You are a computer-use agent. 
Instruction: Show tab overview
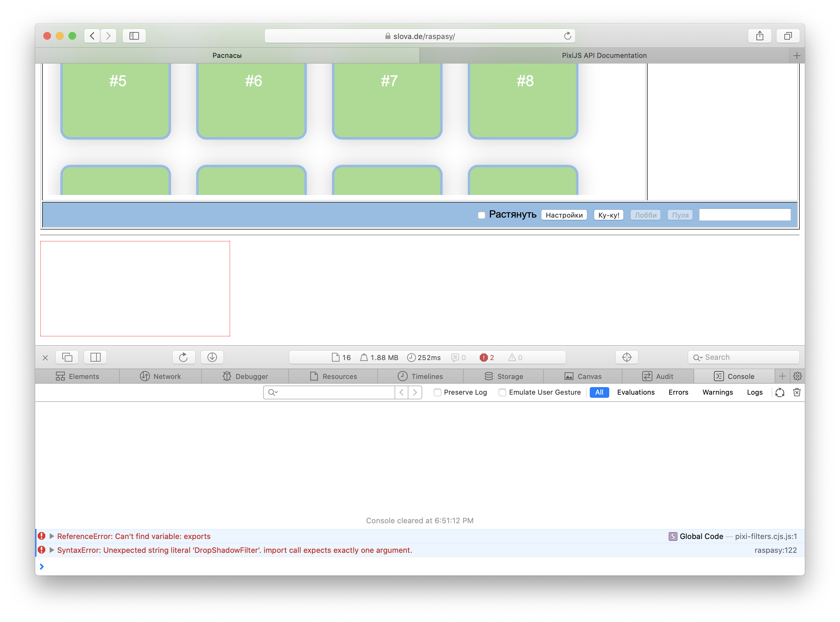pos(788,36)
